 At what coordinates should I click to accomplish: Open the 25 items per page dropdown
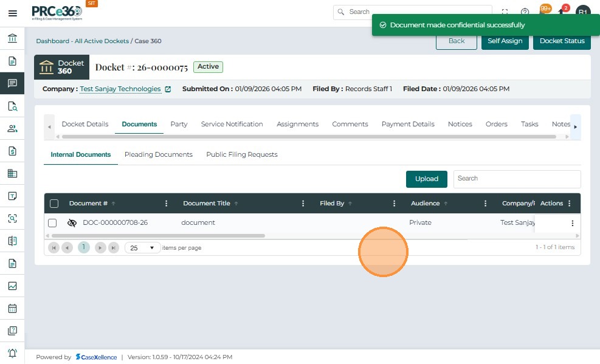142,248
